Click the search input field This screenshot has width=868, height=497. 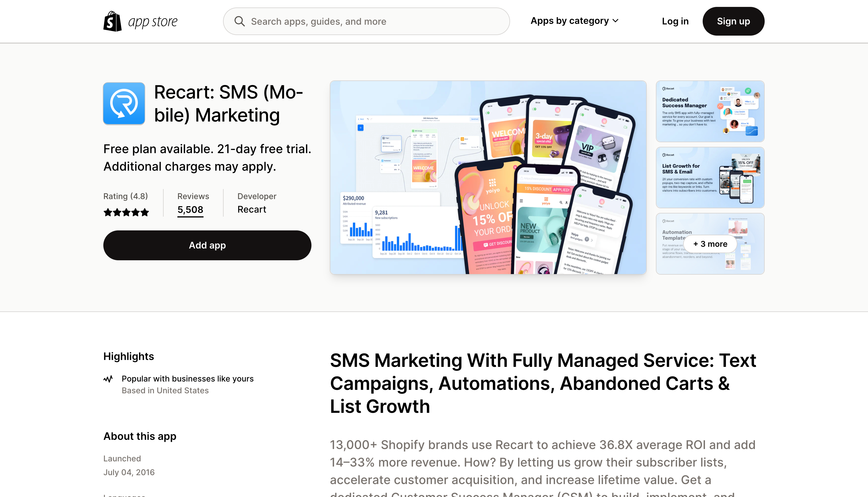(366, 22)
